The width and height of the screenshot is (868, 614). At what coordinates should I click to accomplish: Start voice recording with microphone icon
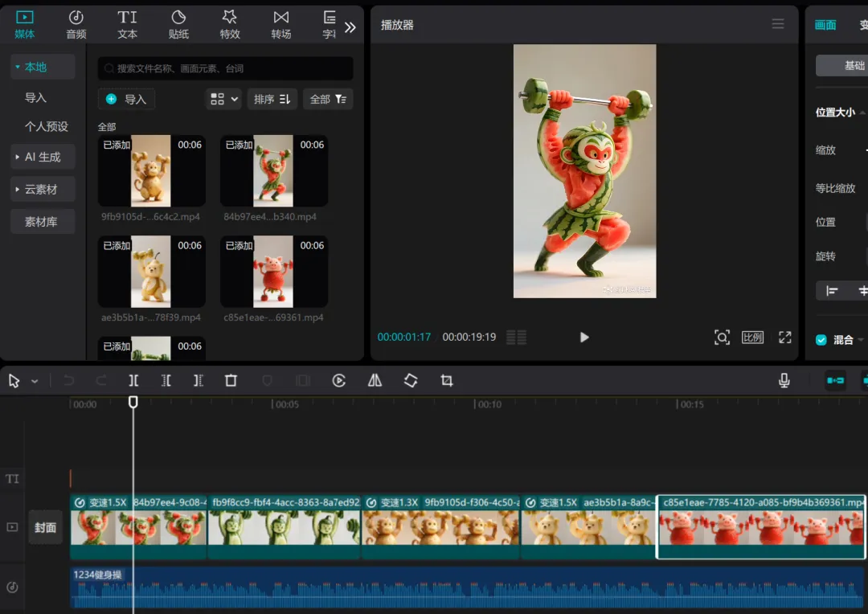[784, 380]
